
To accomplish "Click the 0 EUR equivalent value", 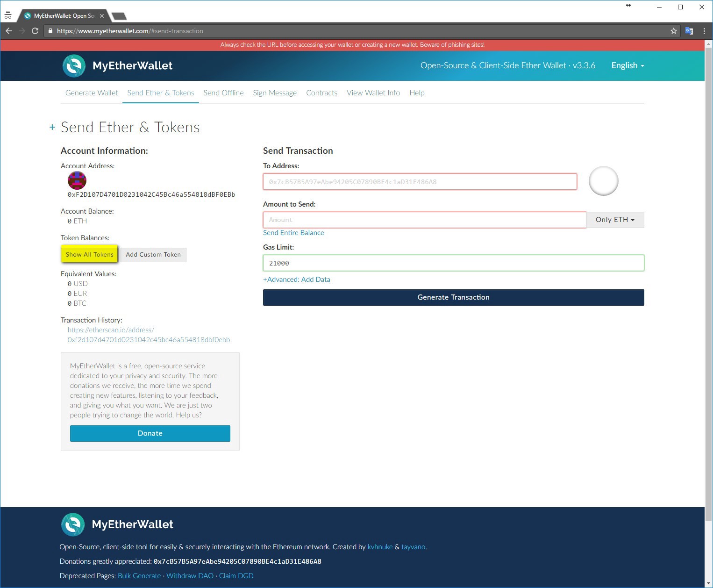I will pos(77,294).
